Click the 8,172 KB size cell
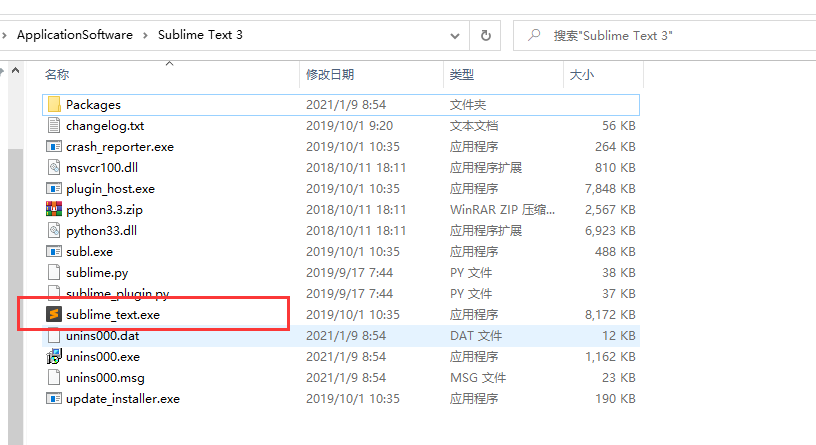This screenshot has height=445, width=816. (x=610, y=314)
